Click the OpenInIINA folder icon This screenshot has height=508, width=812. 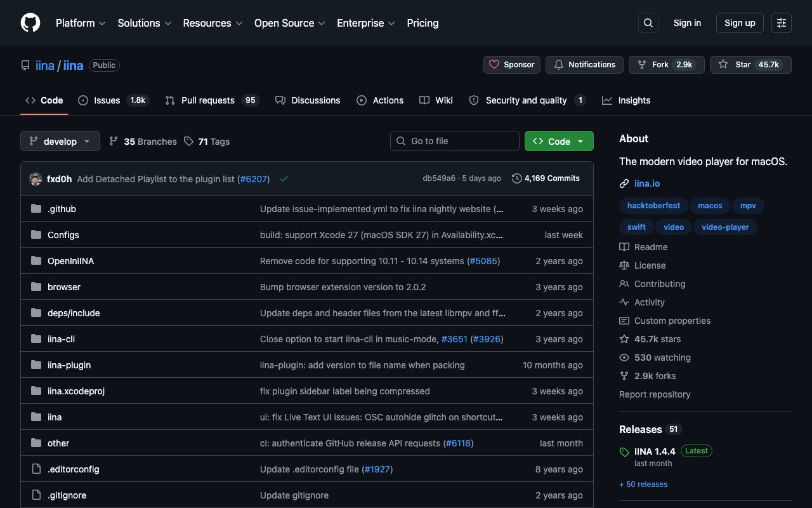pyautogui.click(x=36, y=261)
